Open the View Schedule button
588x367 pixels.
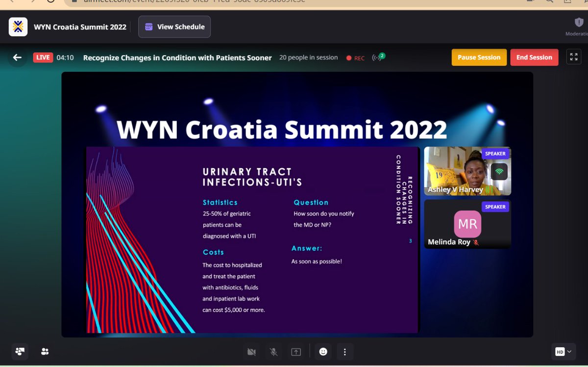(174, 27)
